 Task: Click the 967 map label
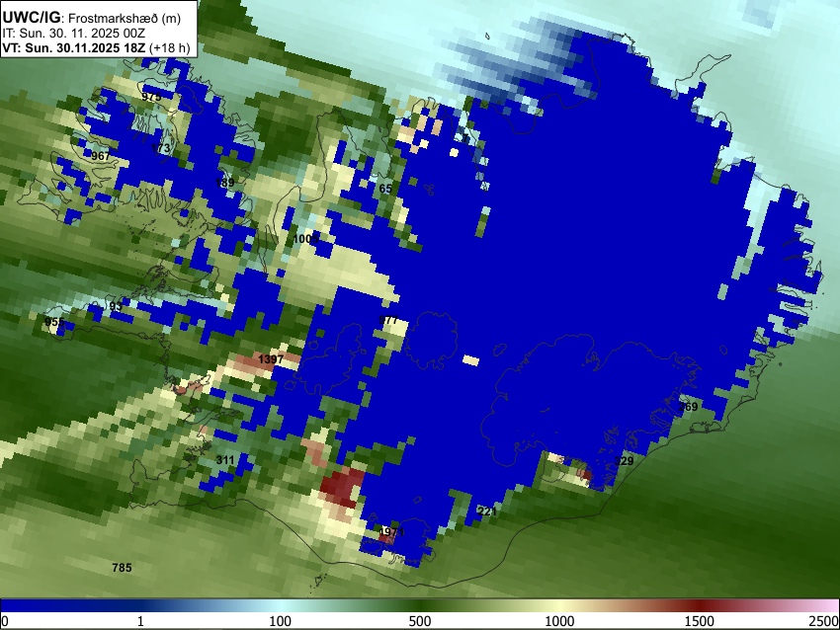pos(101,156)
